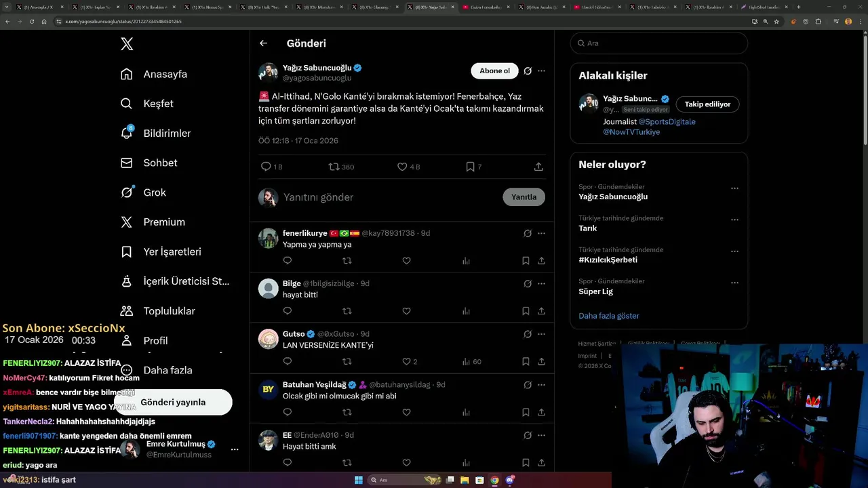The height and width of the screenshot is (488, 868).
Task: Open Chrome from the taskbar
Action: point(494,480)
